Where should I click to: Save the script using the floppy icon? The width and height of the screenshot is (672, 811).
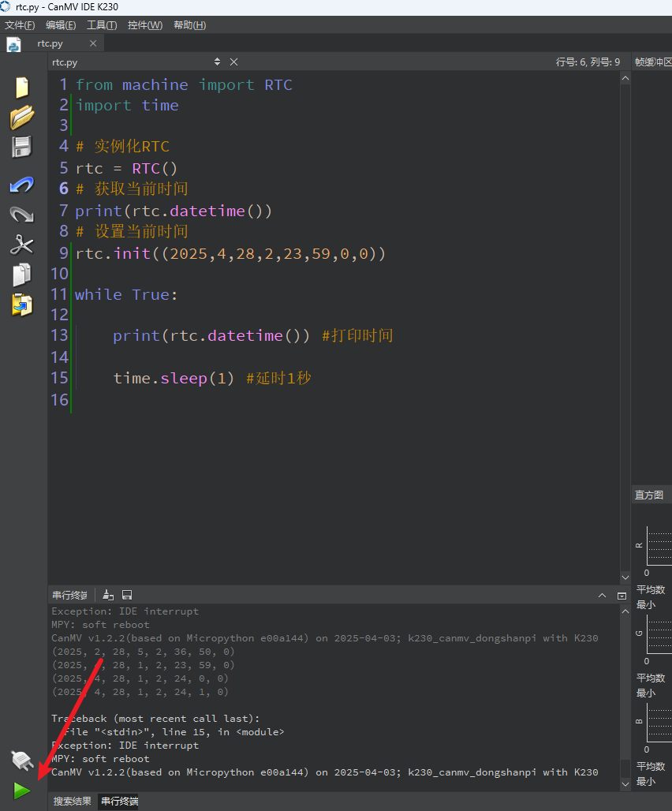point(22,147)
